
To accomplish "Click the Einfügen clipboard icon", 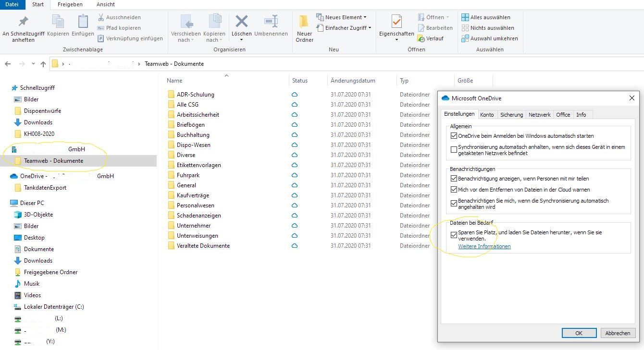I will click(83, 22).
